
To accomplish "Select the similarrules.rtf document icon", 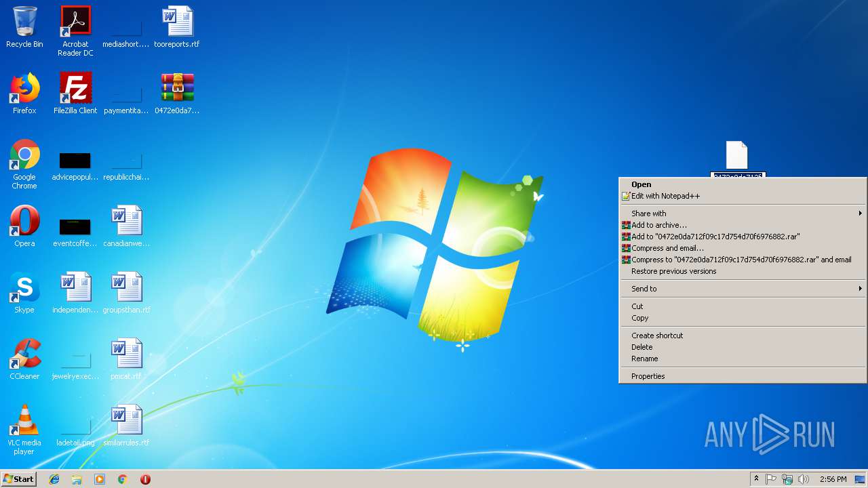I will (126, 426).
